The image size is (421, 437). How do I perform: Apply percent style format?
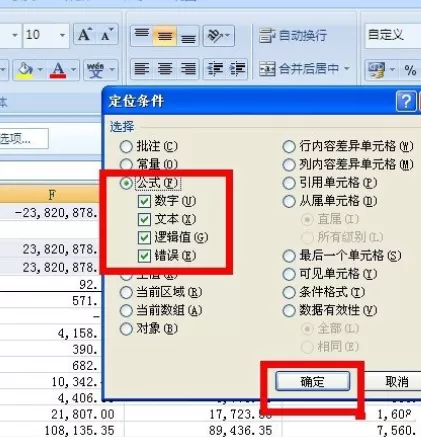coord(410,70)
